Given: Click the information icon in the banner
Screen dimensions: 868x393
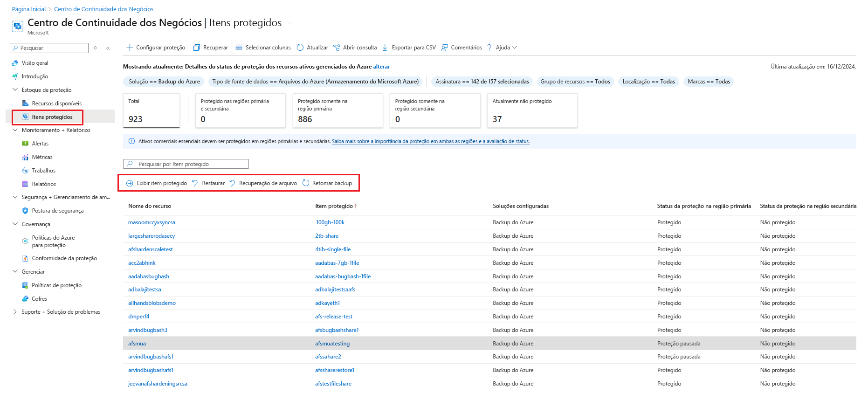Looking at the screenshot, I should tap(131, 141).
